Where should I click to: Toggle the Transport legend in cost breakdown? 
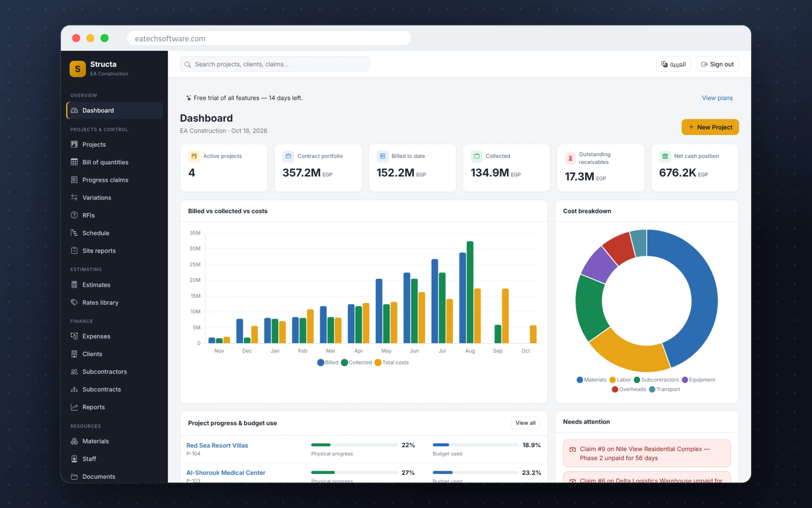pyautogui.click(x=664, y=389)
